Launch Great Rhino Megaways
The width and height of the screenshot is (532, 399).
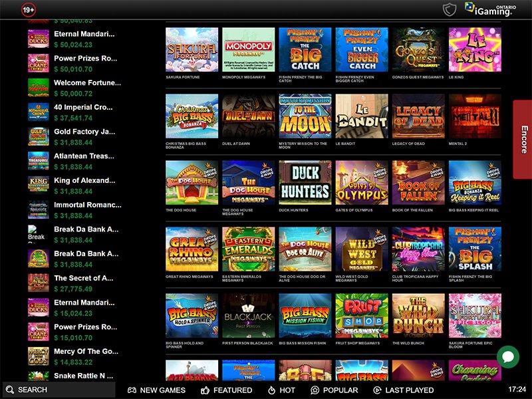[192, 249]
